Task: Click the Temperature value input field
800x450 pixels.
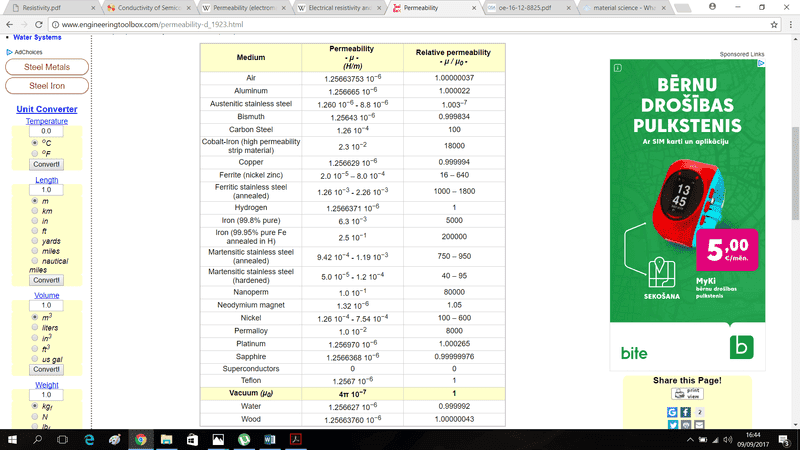Action: (46, 131)
